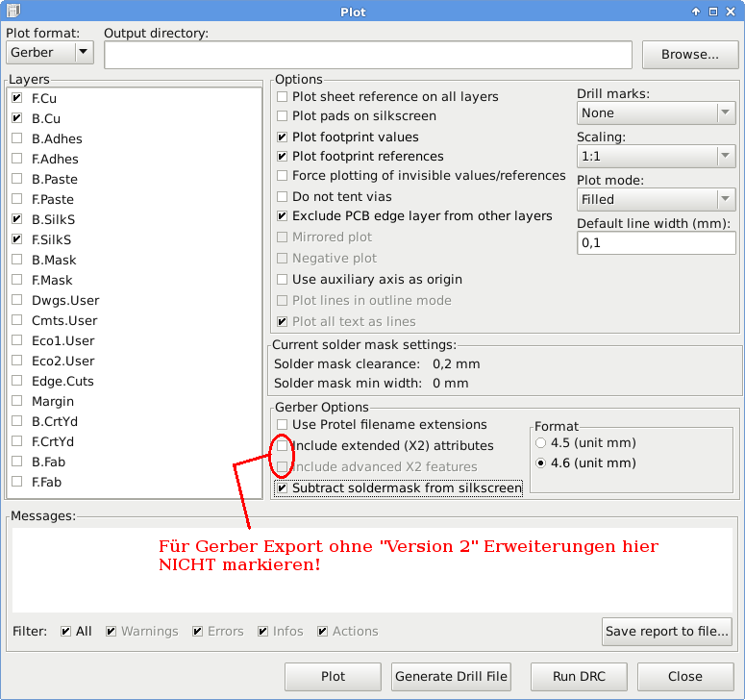Enable the Edge.Cuts layer checkbox
Screen dimensions: 745x700
(17, 381)
